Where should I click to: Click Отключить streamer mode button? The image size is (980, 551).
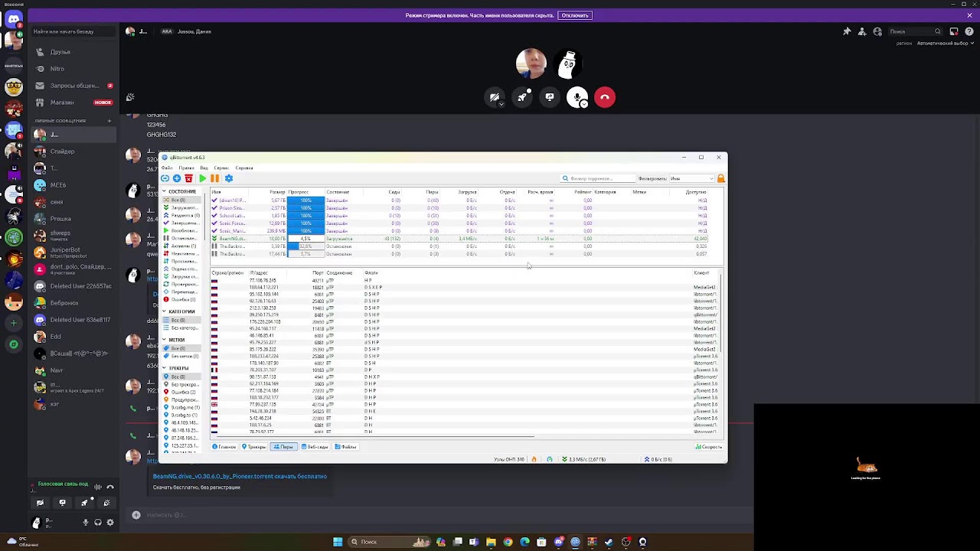click(574, 15)
